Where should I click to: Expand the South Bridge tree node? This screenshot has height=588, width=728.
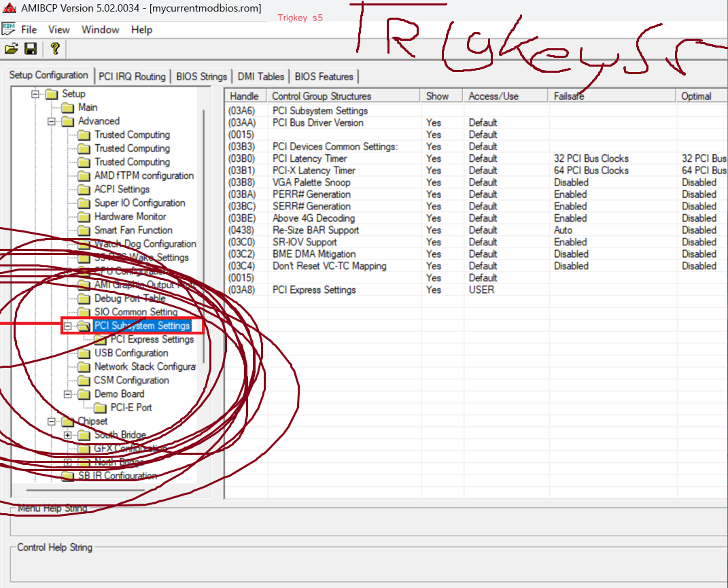tap(68, 435)
